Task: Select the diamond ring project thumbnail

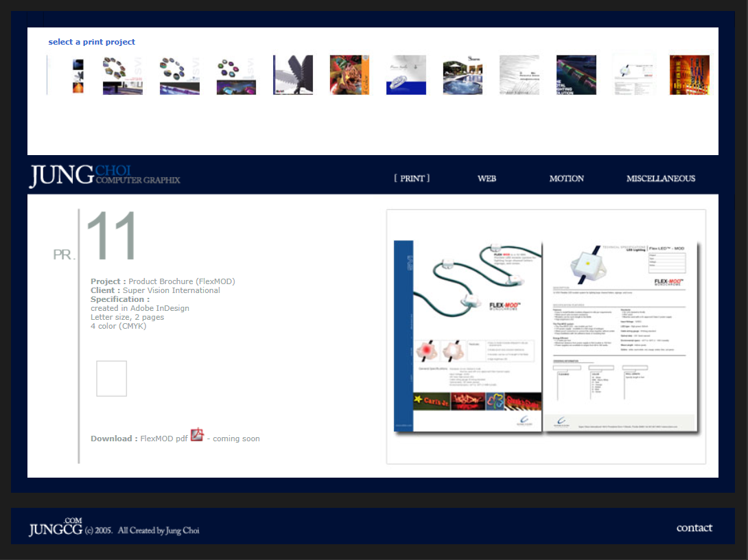Action: tap(406, 75)
